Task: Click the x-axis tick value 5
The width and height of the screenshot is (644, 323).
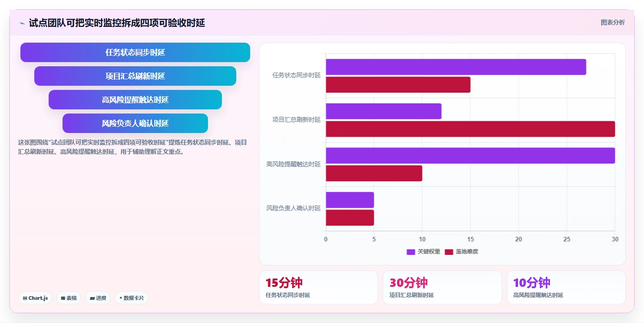Action: tap(374, 239)
